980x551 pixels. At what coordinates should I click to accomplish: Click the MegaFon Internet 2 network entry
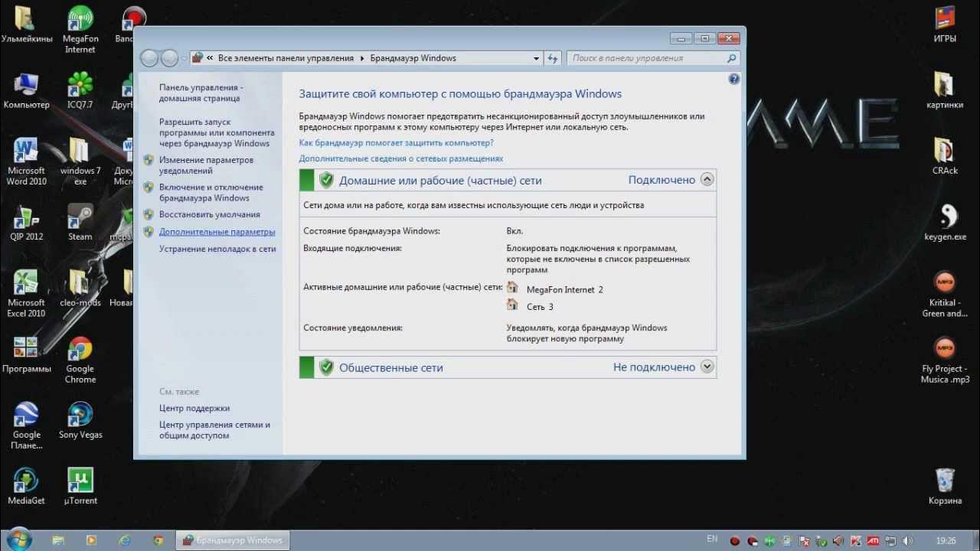tap(565, 289)
